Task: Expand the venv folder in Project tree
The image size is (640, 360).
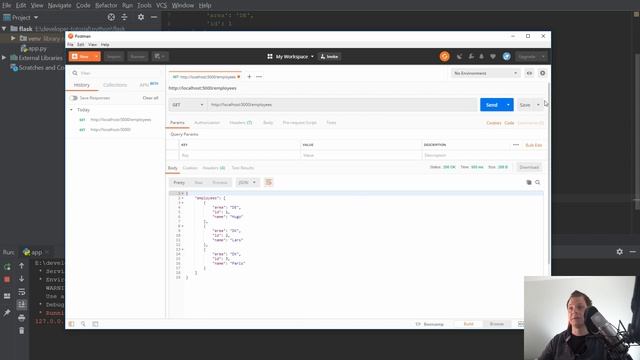Action: coord(13,38)
